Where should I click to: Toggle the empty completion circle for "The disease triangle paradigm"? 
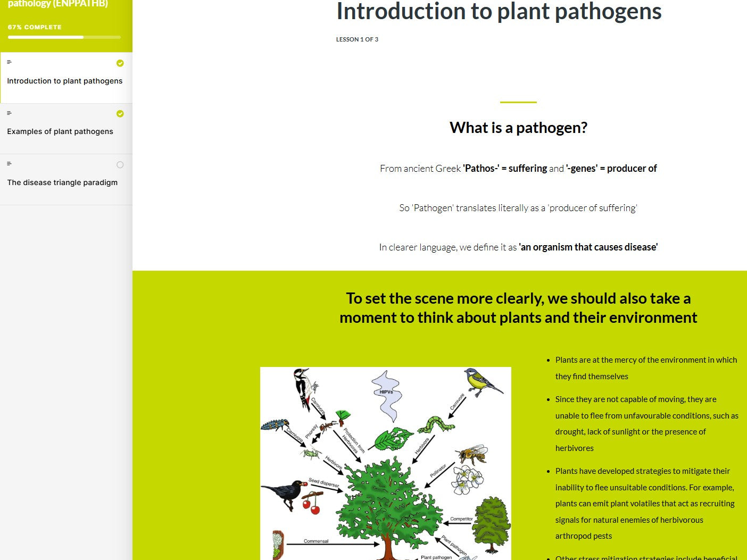coord(120,164)
